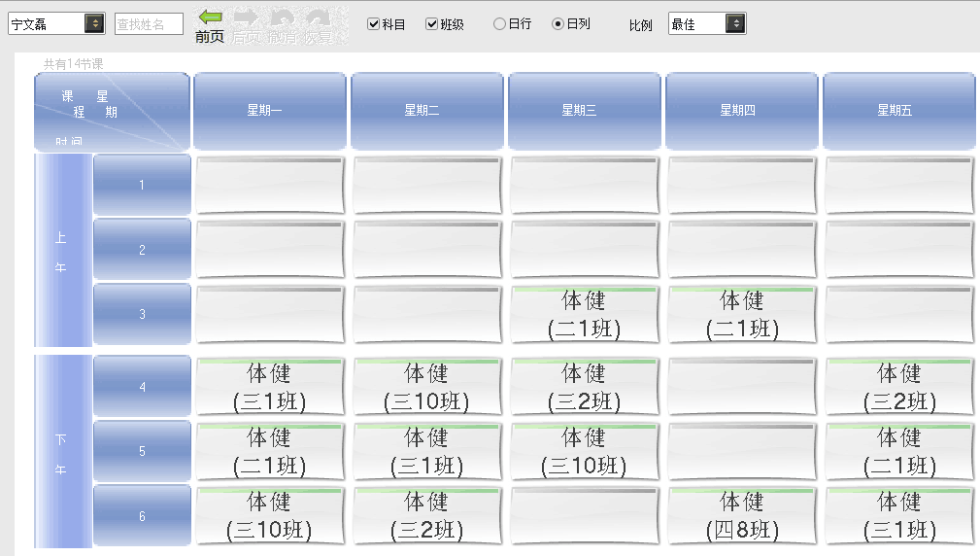The image size is (980, 556).
Task: Select Tuesday period 4 体健 三10班 cell
Action: point(427,387)
